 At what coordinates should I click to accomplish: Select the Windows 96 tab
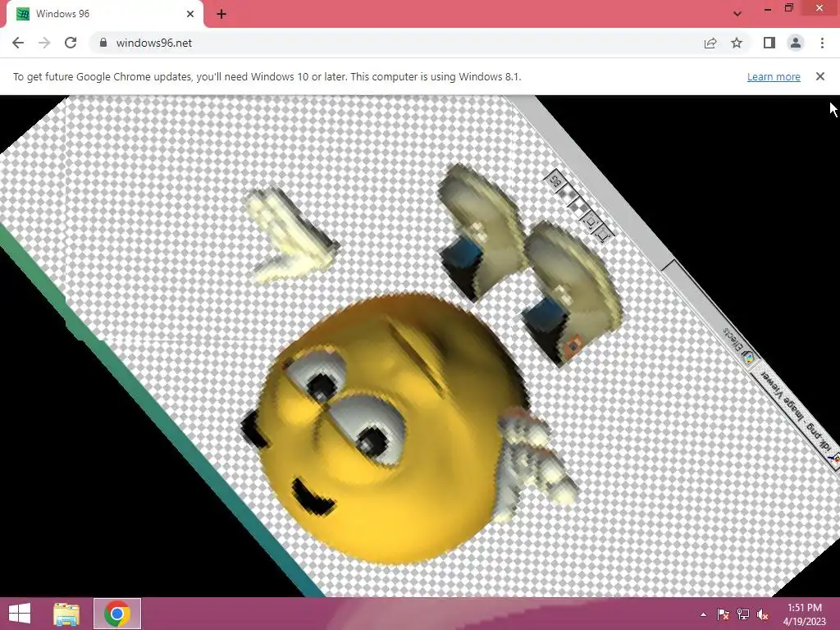105,14
